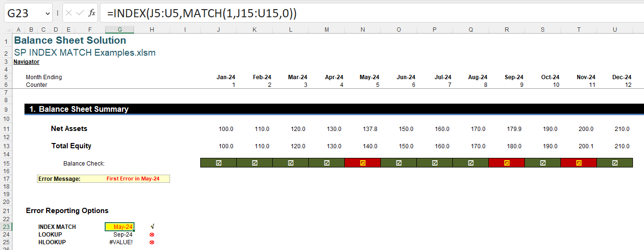Click the yellow highlighted May-24 cell
This screenshot has width=644, height=250.
pyautogui.click(x=120, y=227)
